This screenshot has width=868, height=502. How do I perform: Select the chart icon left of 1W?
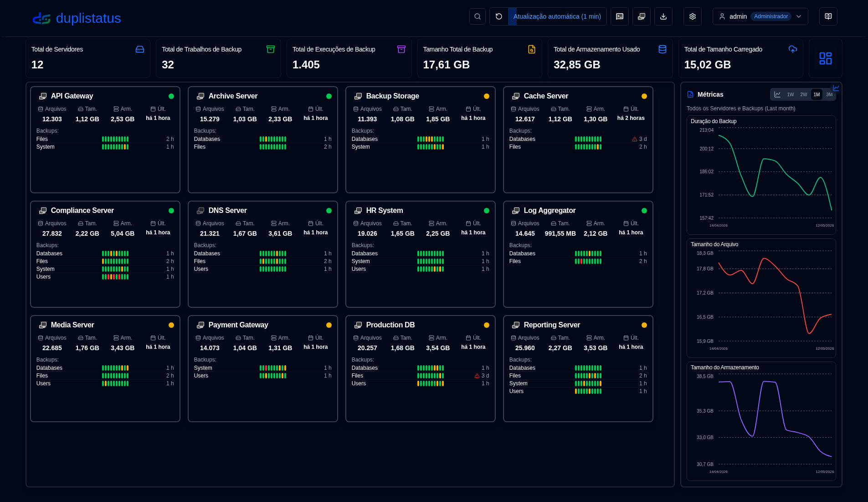(777, 94)
